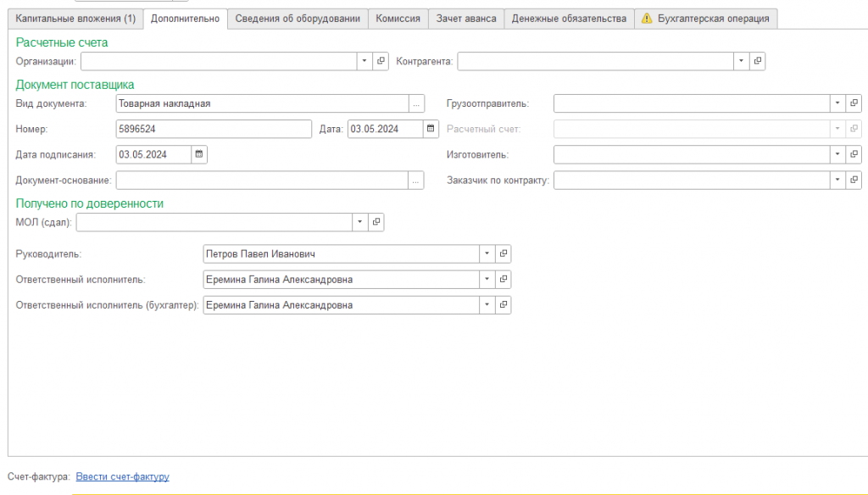Click the Дата подписания date field
Image resolution: width=868 pixels, height=495 pixels.
pos(154,154)
